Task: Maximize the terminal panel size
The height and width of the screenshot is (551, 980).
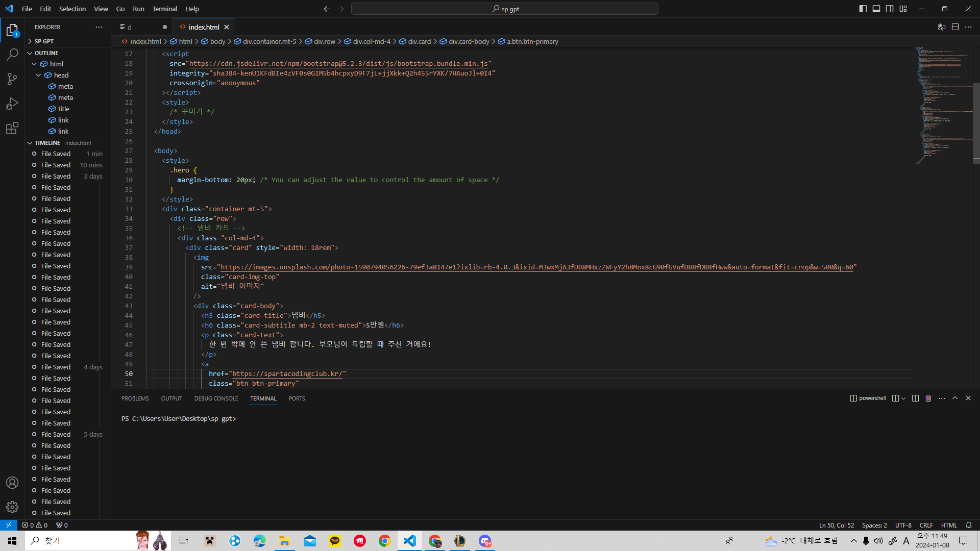Action: click(955, 398)
